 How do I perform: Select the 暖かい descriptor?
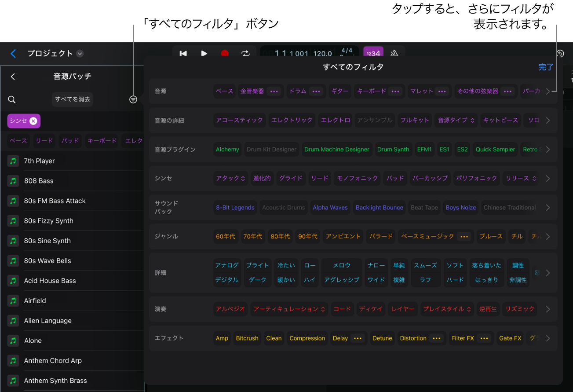[286, 280]
